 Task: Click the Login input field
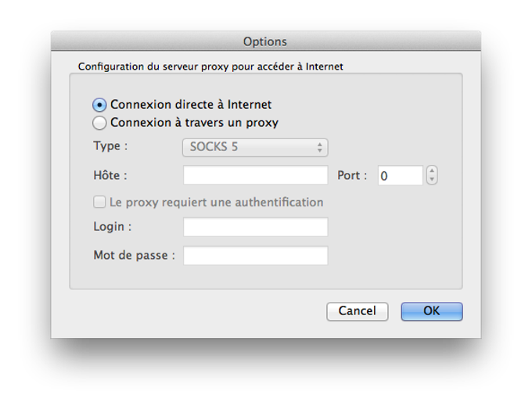click(256, 227)
